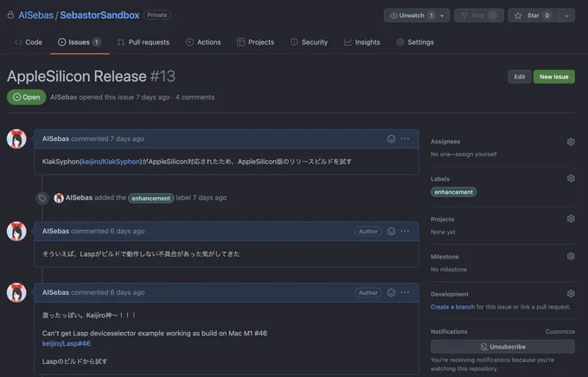
Task: Open options menu of second comment
Action: click(405, 231)
